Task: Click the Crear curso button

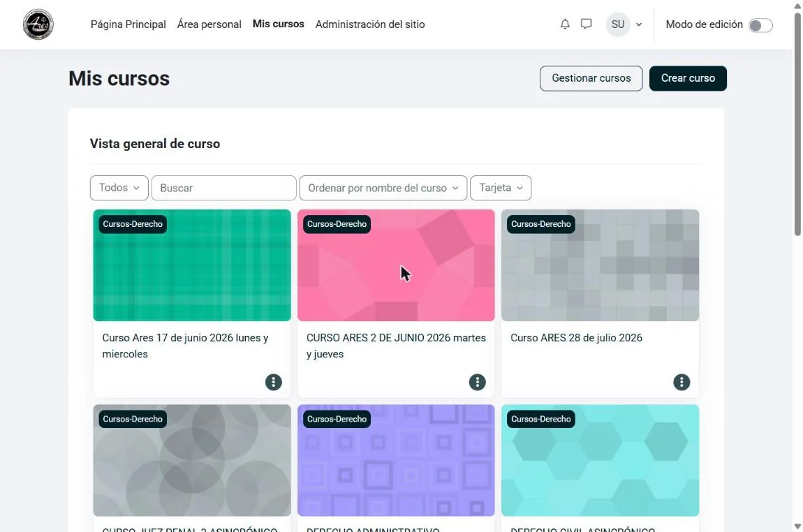Action: tap(688, 78)
